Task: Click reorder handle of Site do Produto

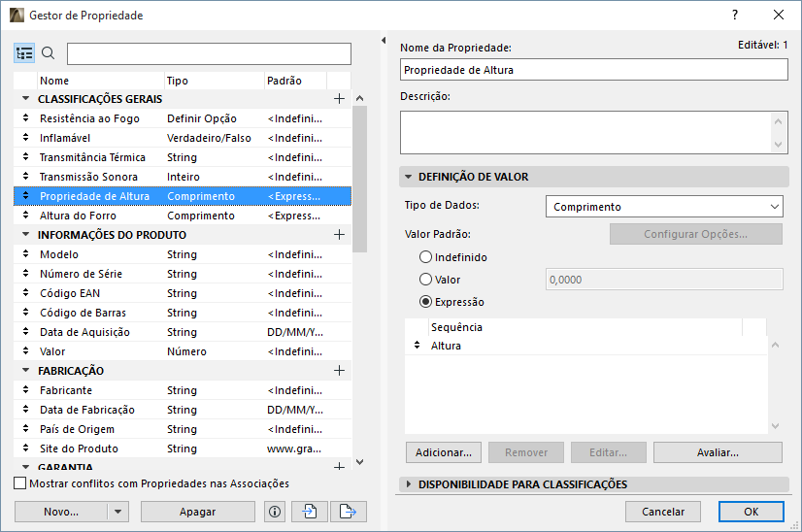Action: (x=25, y=449)
